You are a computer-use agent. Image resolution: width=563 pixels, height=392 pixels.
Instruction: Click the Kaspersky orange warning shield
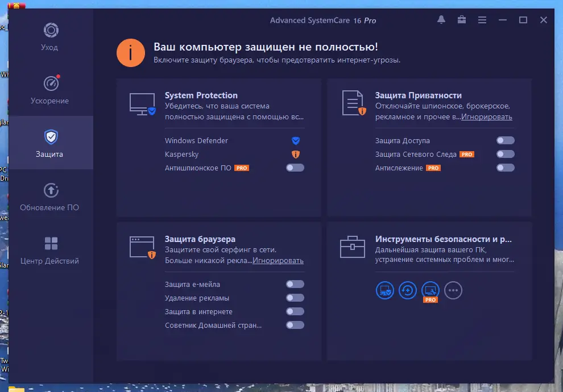(296, 154)
